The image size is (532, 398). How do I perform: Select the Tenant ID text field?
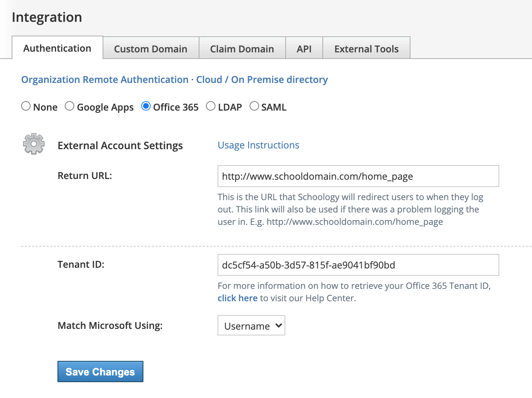[358, 265]
